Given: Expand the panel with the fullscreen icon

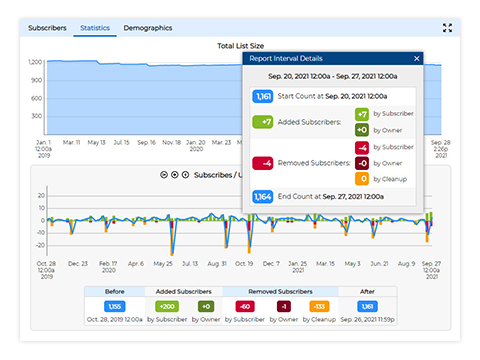Looking at the screenshot, I should 447,28.
